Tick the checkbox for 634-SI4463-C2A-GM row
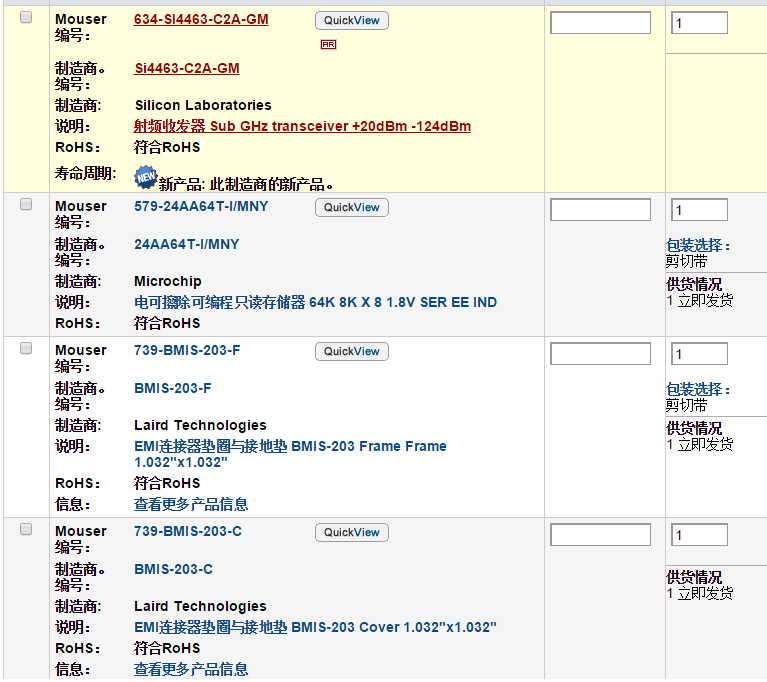 coord(26,18)
